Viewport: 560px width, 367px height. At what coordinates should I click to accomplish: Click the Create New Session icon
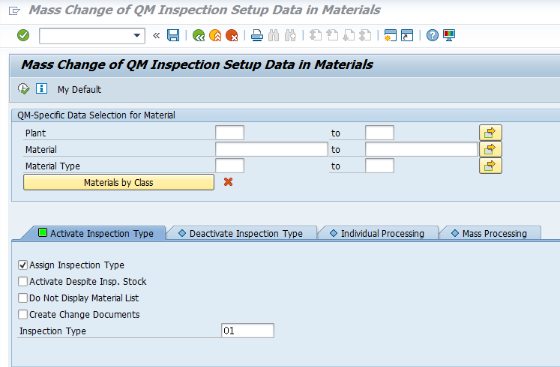(390, 35)
